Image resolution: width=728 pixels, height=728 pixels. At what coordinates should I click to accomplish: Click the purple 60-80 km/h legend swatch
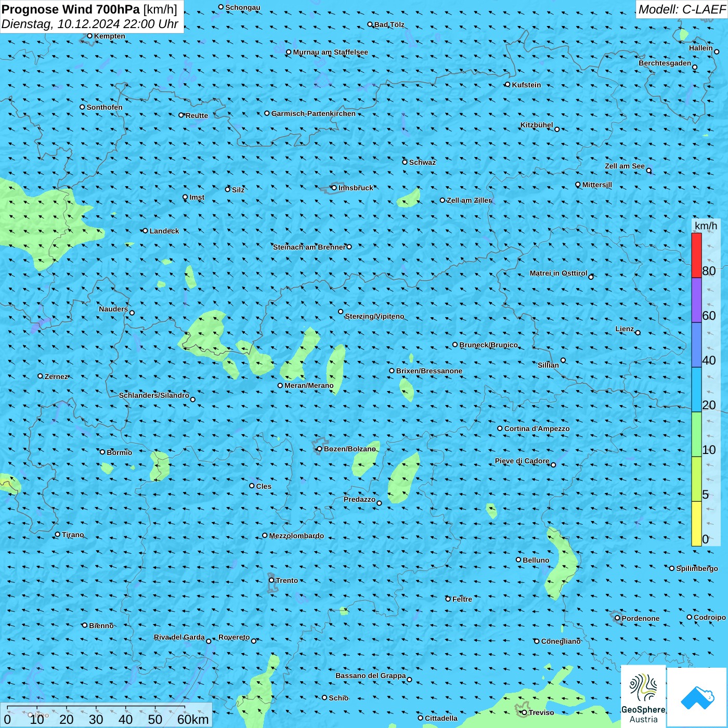[696, 300]
